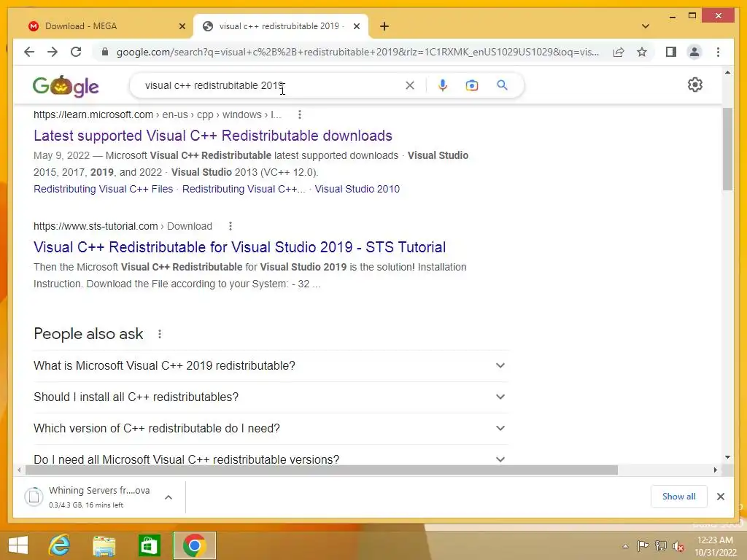Screen dimensions: 747x560
Task: Click the https://www.sts-tutorial.com breadcrumb text
Action: click(x=96, y=226)
